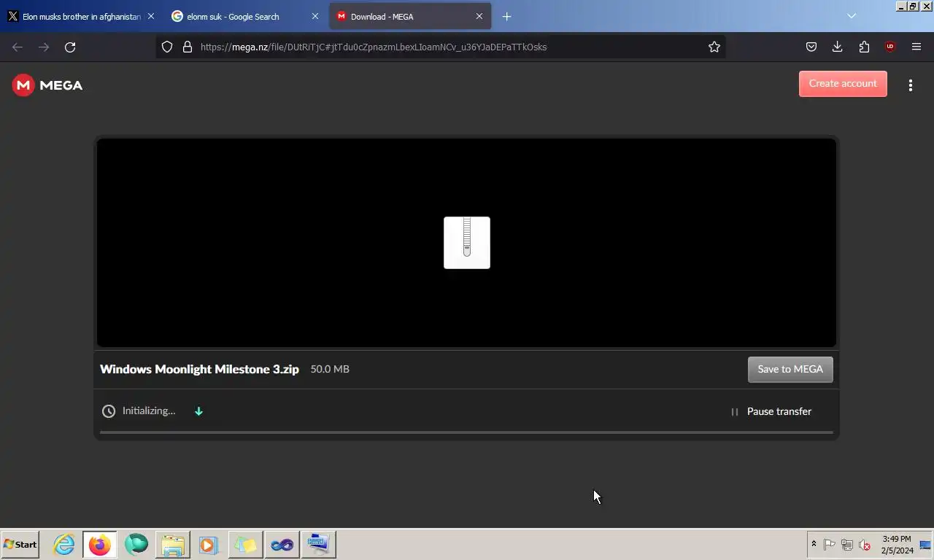Open the on-screen keyboard taskbar icon
The image size is (934, 560).
[x=318, y=545]
